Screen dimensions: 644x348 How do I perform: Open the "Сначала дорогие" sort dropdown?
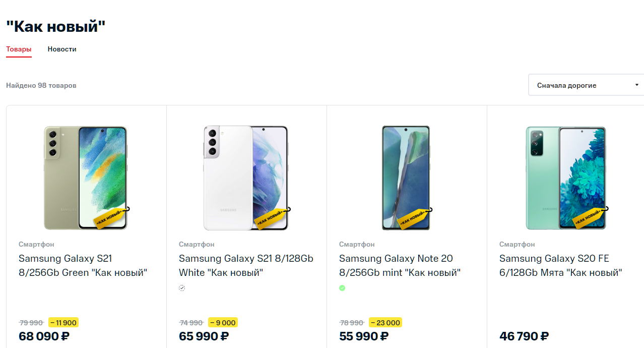(x=579, y=85)
